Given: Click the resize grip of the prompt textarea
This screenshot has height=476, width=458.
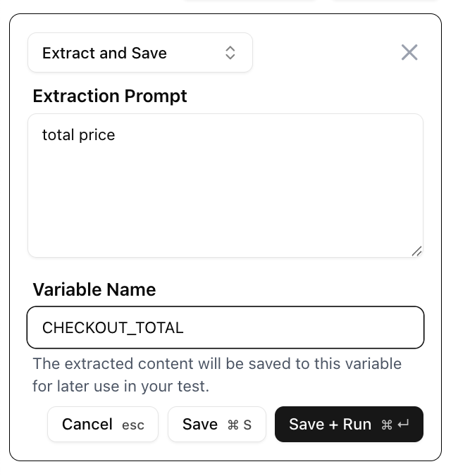Looking at the screenshot, I should (x=416, y=251).
